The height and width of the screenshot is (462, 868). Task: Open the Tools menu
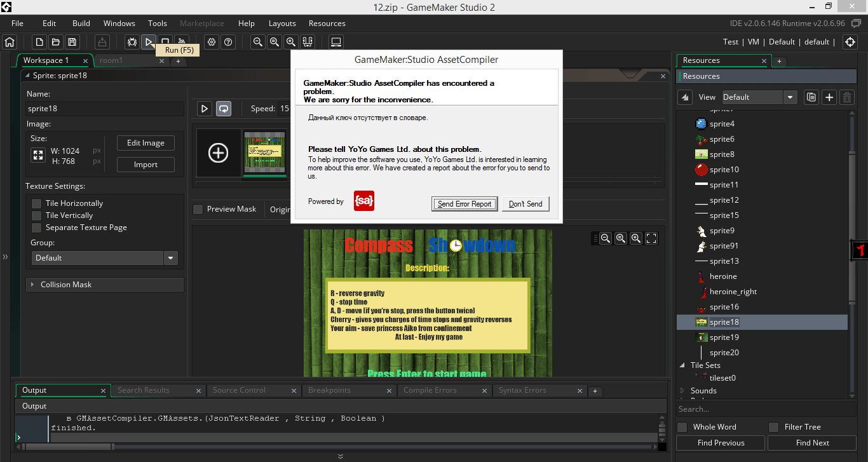(x=158, y=24)
